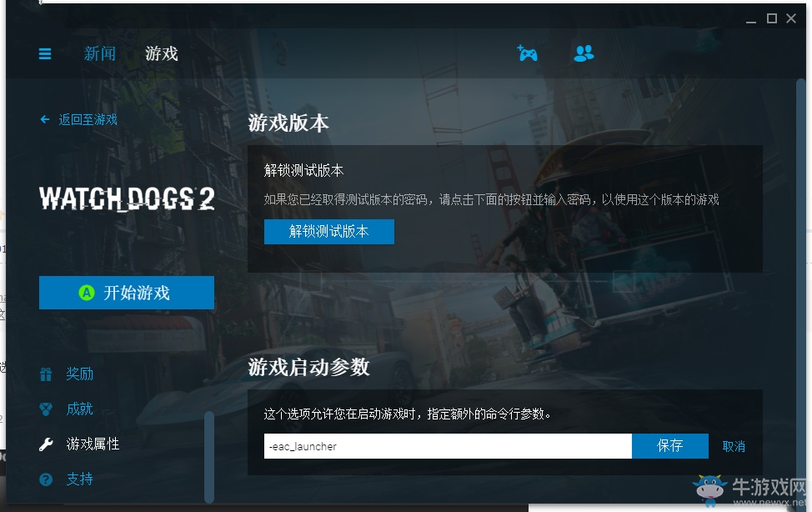
Task: Click the 开始游戏 button
Action: [127, 293]
